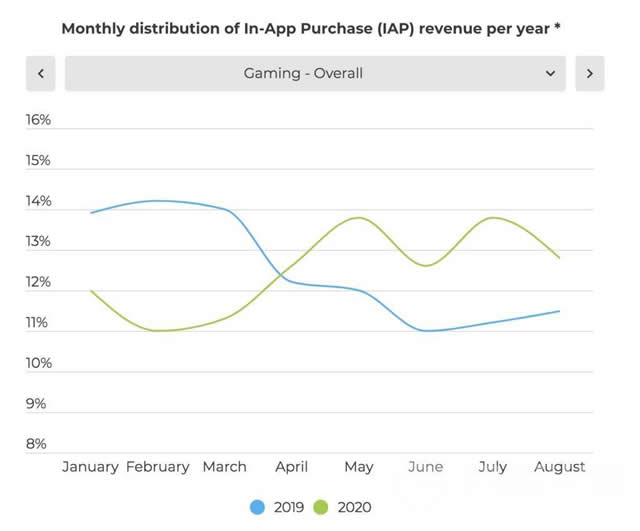Click the greyed June axis label
Image resolution: width=640 pixels, height=531 pixels.
(x=426, y=467)
